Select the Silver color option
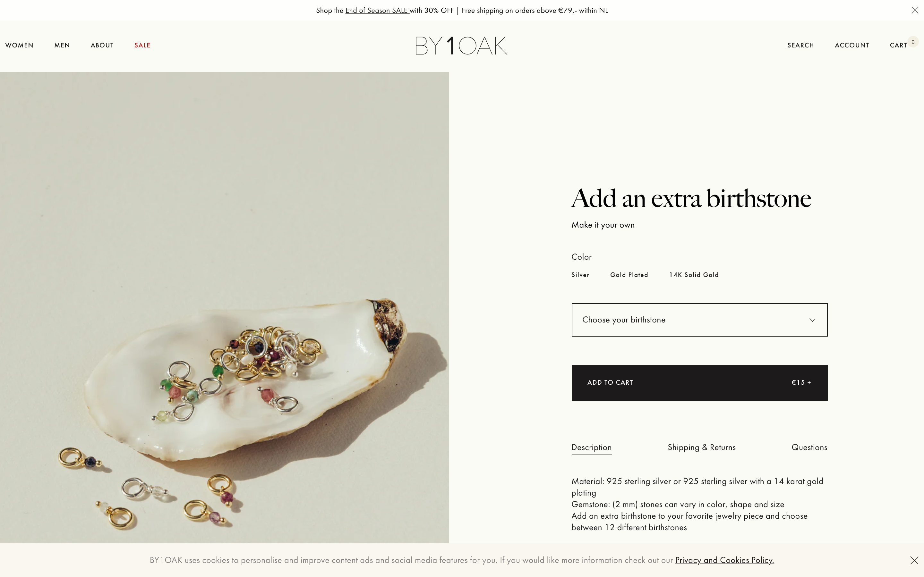 (580, 275)
